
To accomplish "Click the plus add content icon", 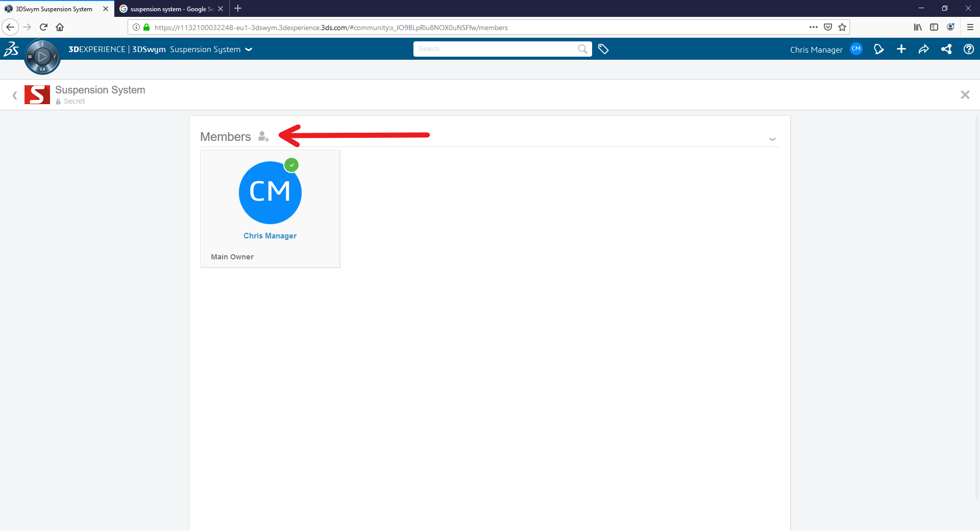I will pyautogui.click(x=901, y=49).
